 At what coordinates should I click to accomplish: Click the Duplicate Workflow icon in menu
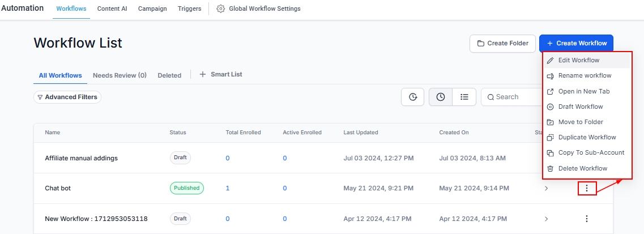tap(550, 138)
